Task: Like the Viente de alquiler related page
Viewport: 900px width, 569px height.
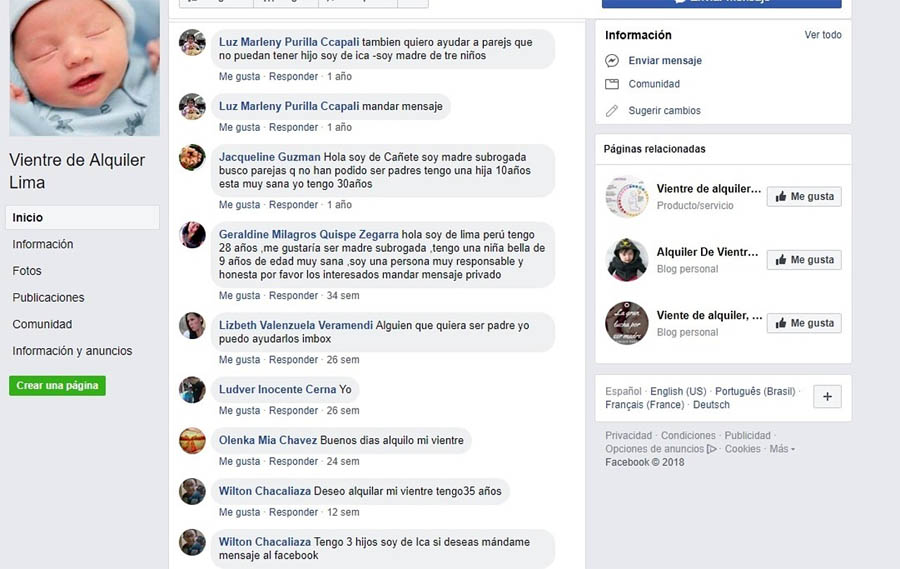Action: [x=804, y=323]
